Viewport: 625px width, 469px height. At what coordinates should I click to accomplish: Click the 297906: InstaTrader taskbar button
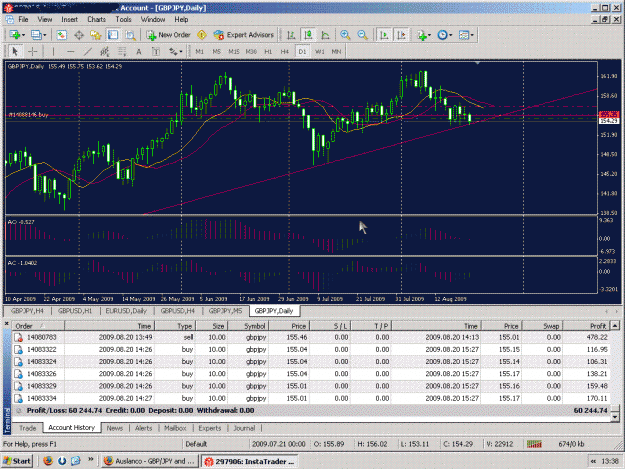click(x=250, y=461)
